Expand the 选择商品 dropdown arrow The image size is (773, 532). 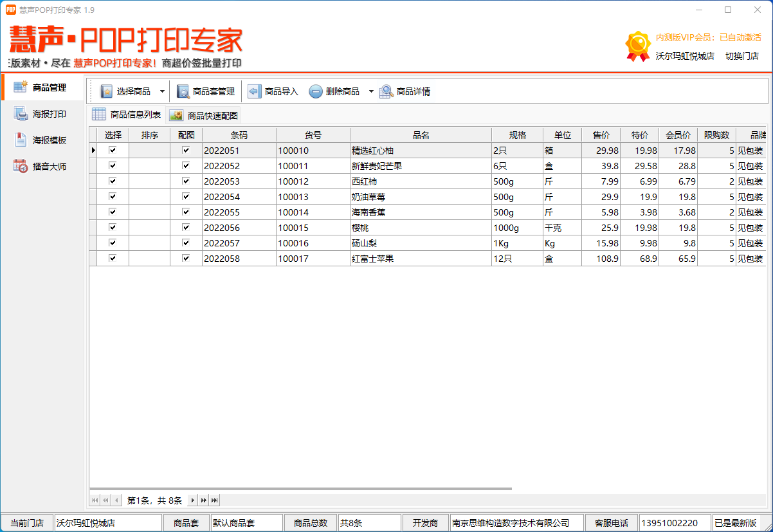(x=163, y=91)
